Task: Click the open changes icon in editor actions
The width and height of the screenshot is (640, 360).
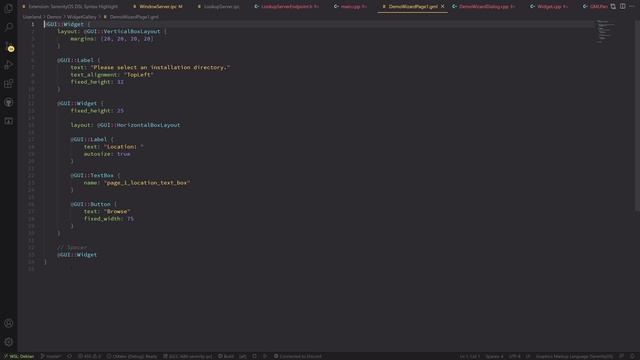Action: [613, 7]
